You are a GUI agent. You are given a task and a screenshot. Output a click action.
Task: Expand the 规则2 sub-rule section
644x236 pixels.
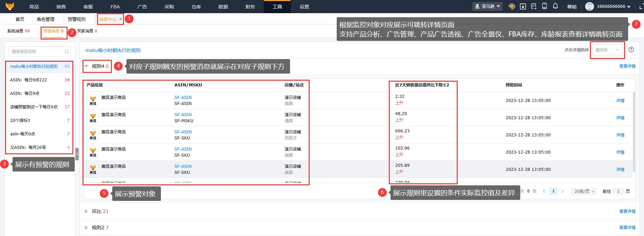point(86,228)
